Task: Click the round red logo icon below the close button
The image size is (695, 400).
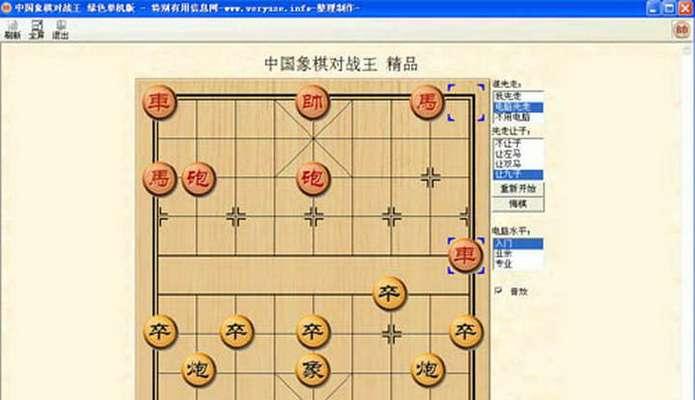Action: pos(682,30)
